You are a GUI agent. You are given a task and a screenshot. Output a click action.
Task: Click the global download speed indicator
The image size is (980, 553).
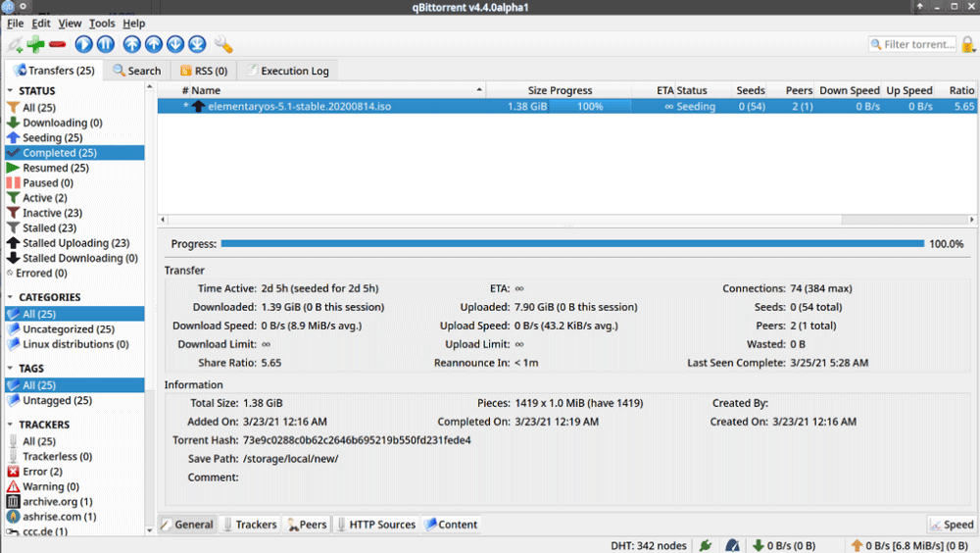784,545
